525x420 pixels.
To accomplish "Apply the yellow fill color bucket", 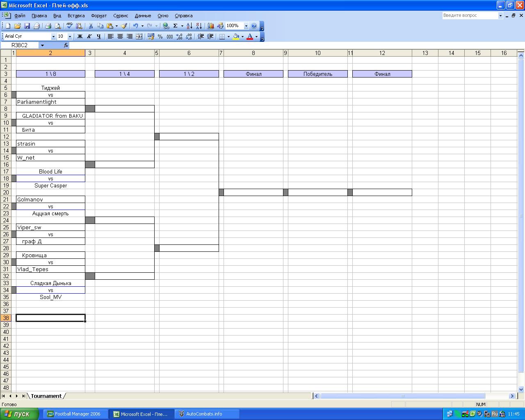I will 236,37.
